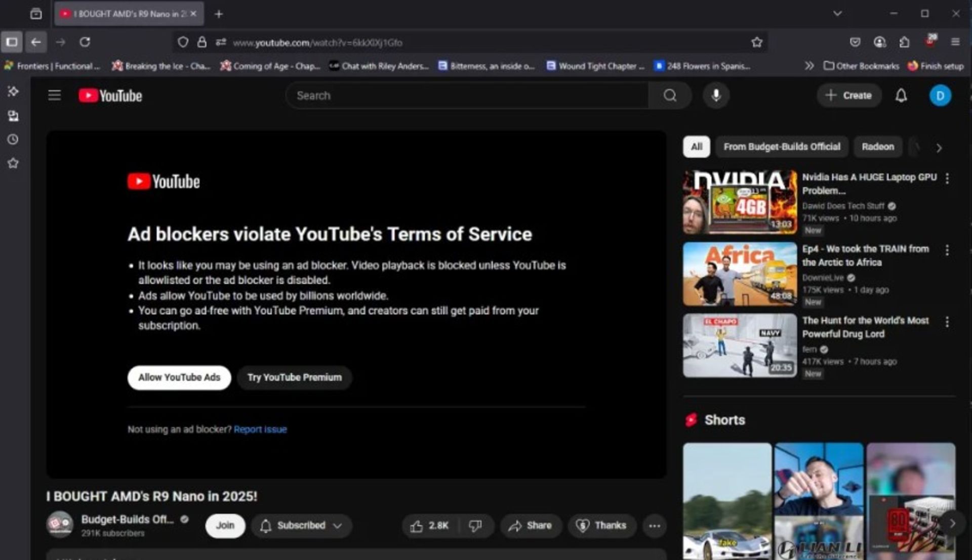Viewport: 972px width, 560px height.
Task: Open tracking protection shield in the address bar
Action: (x=183, y=42)
